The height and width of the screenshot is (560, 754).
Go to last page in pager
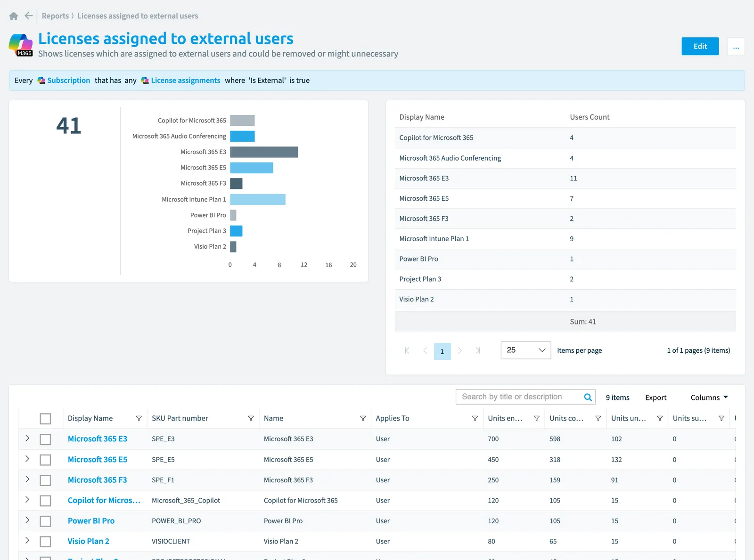click(478, 350)
